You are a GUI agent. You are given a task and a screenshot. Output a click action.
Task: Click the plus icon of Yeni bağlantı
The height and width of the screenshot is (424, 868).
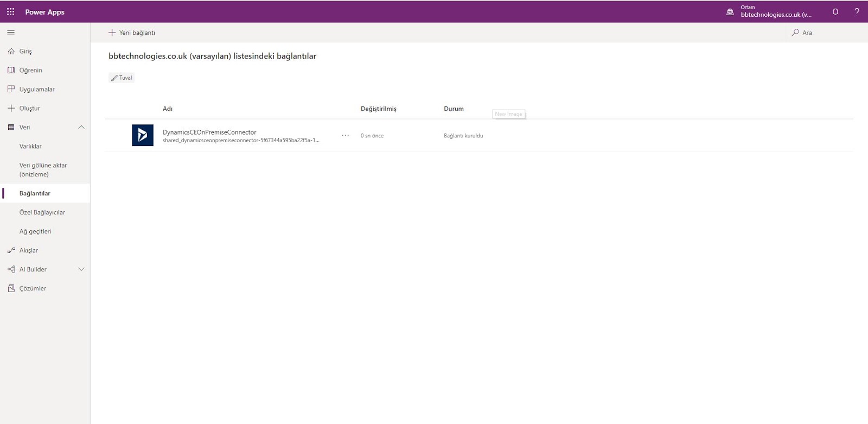click(112, 33)
